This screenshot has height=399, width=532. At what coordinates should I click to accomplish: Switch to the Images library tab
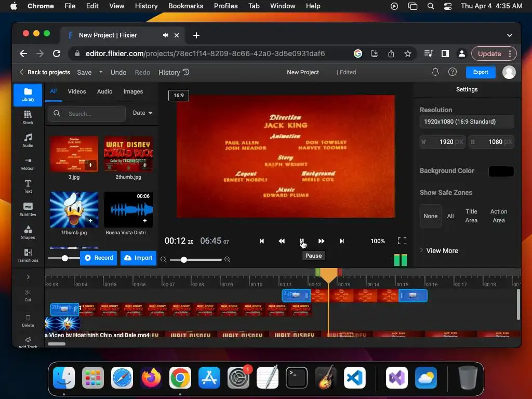tap(133, 91)
